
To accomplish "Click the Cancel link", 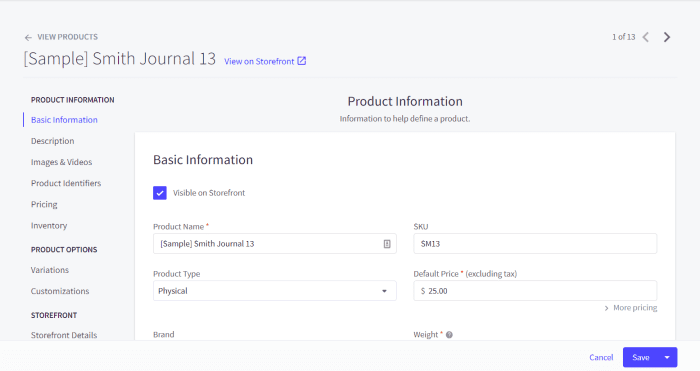I will click(x=601, y=357).
